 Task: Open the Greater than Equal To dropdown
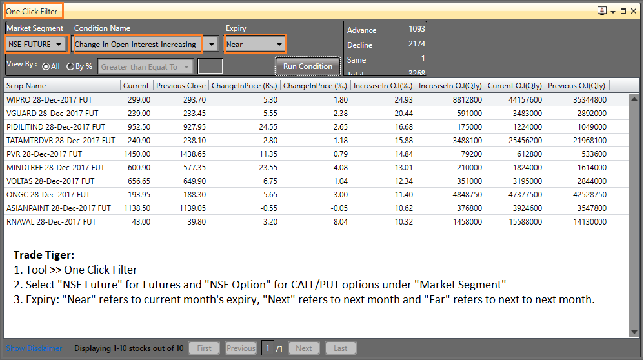145,66
